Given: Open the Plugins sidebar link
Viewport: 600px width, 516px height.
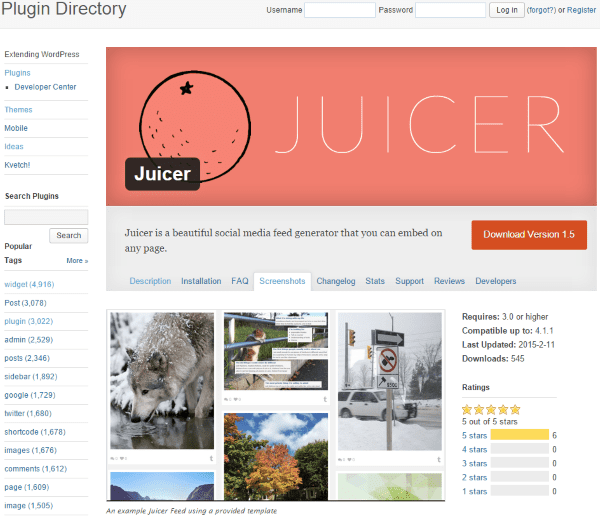Looking at the screenshot, I should (x=17, y=73).
